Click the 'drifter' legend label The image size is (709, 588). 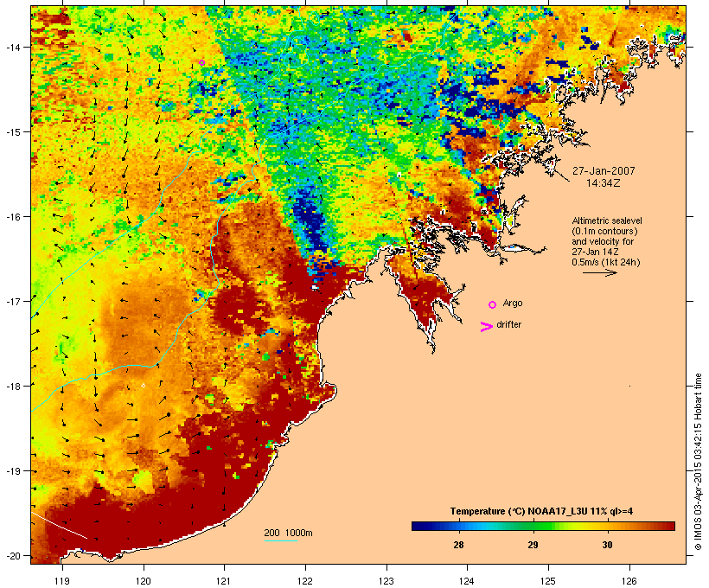click(508, 325)
